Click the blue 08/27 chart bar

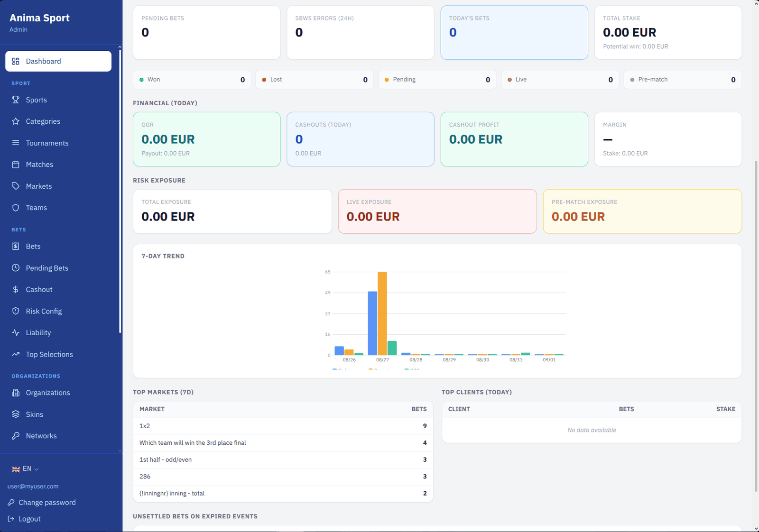pos(372,323)
